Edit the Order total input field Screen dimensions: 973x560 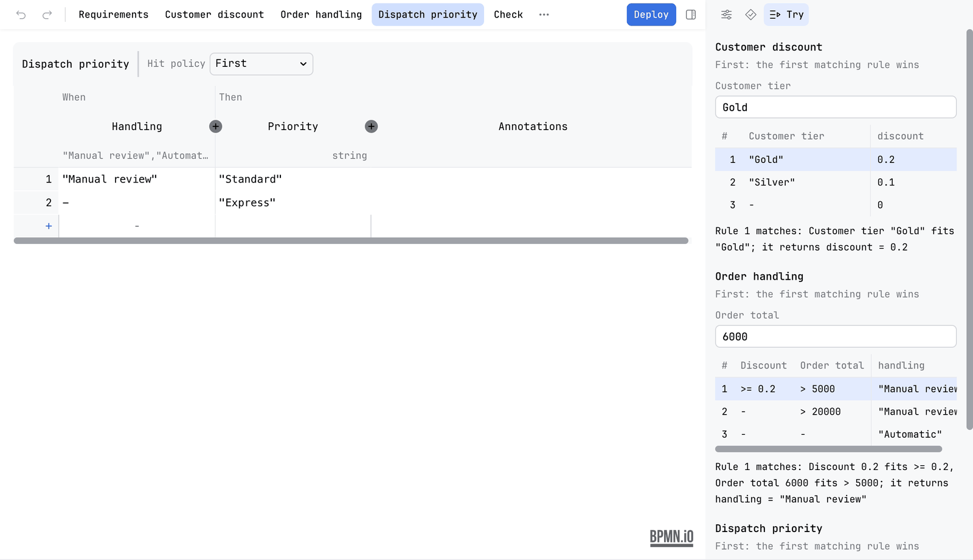pos(836,336)
